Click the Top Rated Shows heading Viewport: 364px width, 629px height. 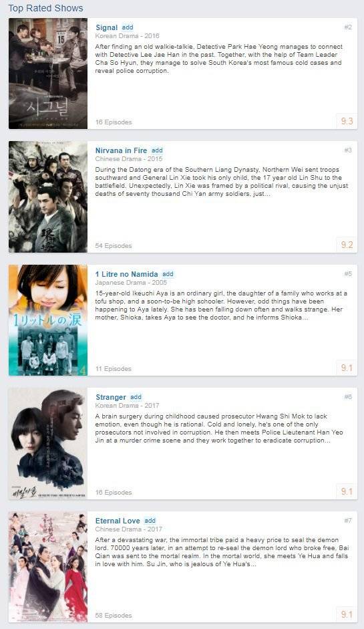click(x=45, y=8)
